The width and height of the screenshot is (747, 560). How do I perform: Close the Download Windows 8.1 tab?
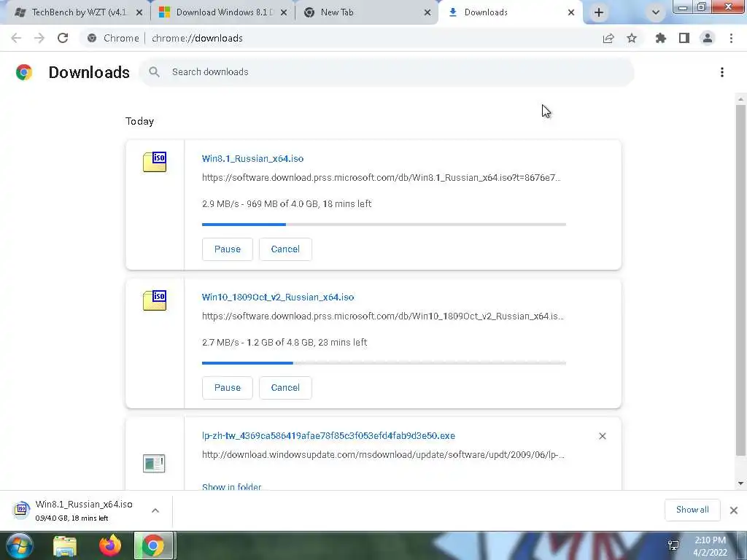coord(284,12)
